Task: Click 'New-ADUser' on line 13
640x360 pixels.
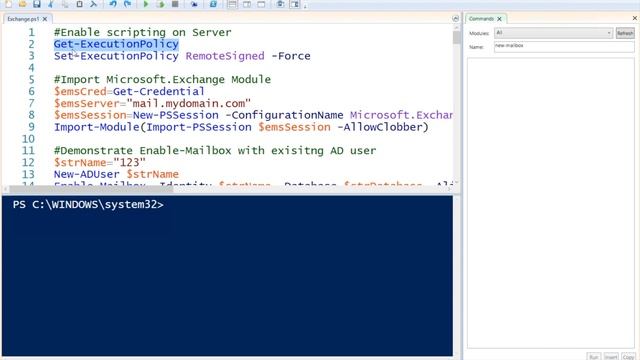Action: pyautogui.click(x=87, y=174)
